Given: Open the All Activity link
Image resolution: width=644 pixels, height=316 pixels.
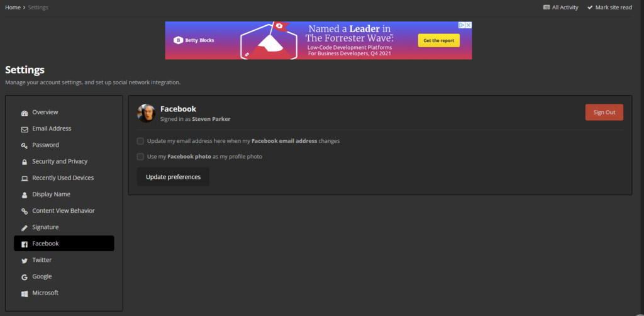Looking at the screenshot, I should coord(560,8).
